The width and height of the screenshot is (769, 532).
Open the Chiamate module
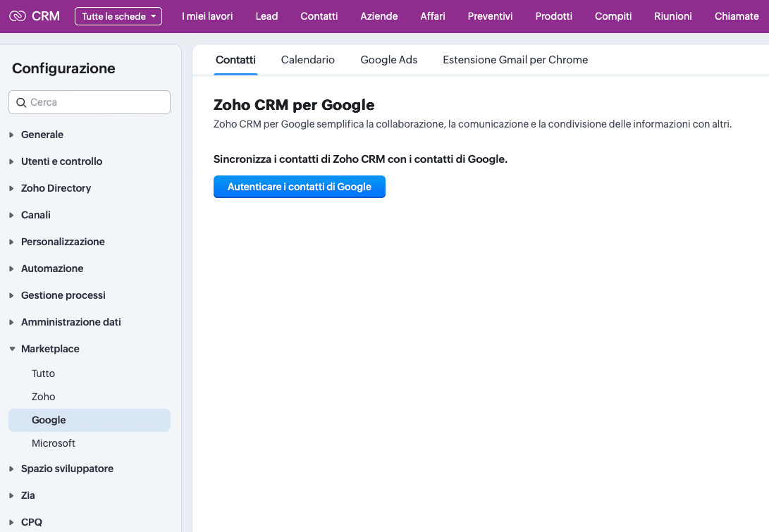coord(737,16)
